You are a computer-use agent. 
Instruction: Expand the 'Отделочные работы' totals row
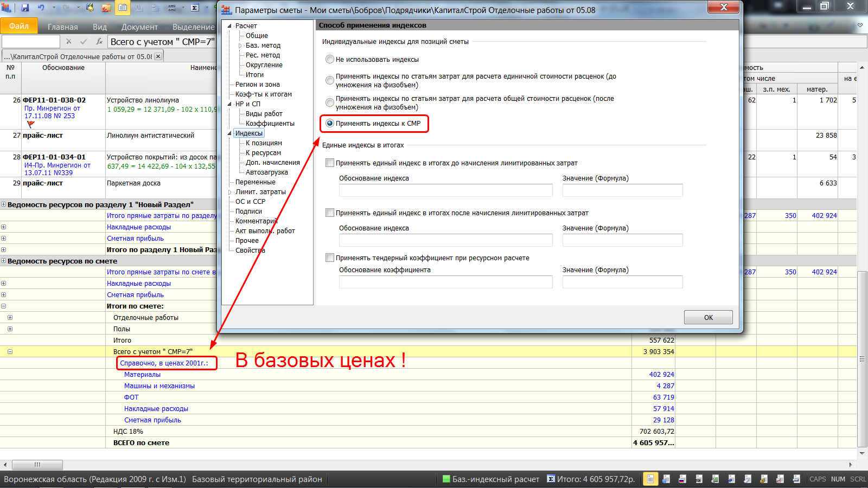click(10, 318)
